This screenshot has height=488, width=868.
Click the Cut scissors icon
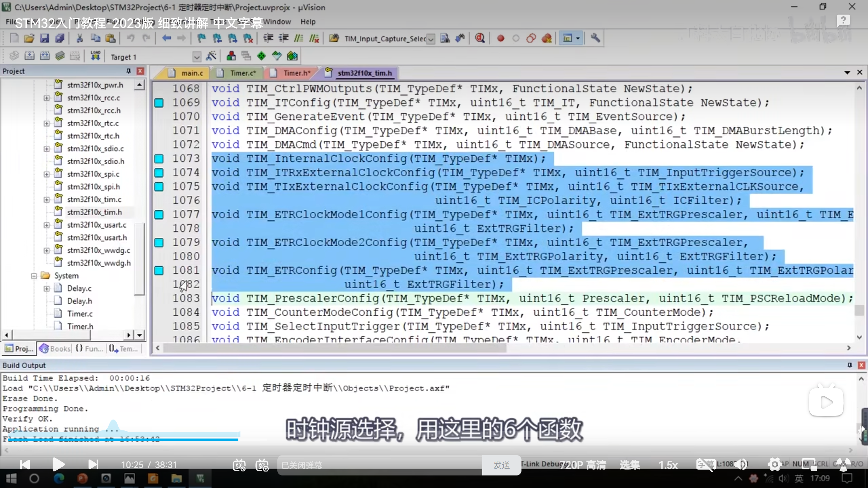[x=80, y=38]
